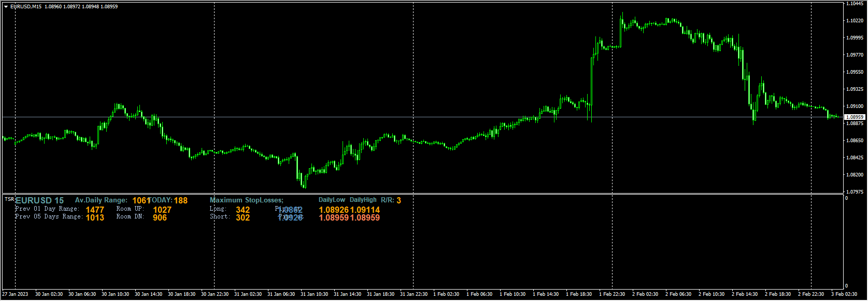Click the Room UP label
Viewport: 868px width, 301px height.
(x=130, y=209)
